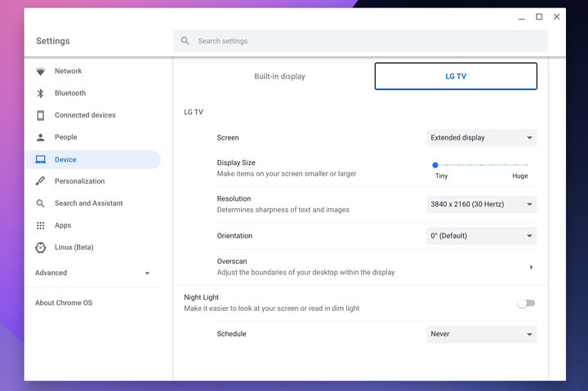
Task: Minimize the Settings window
Action: [x=522, y=17]
